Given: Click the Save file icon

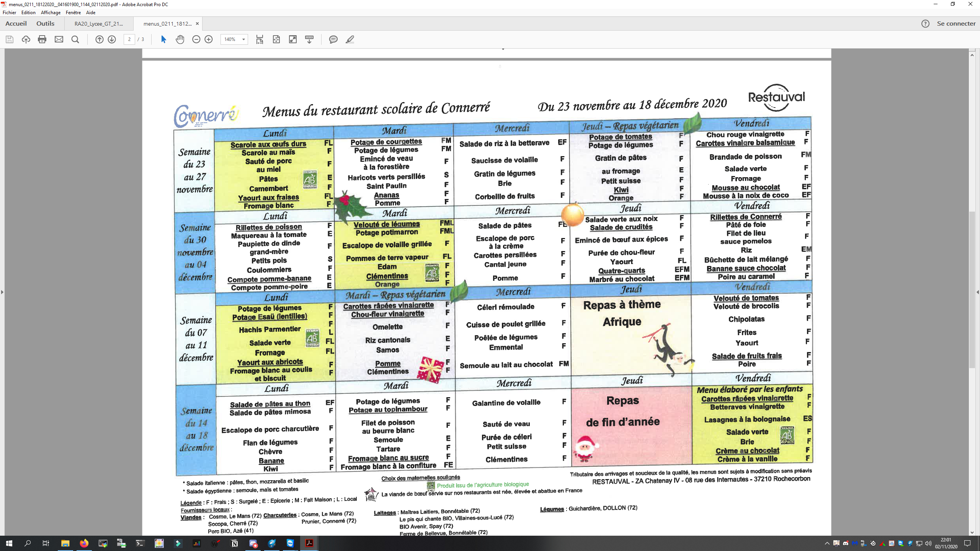Looking at the screenshot, I should pyautogui.click(x=10, y=39).
